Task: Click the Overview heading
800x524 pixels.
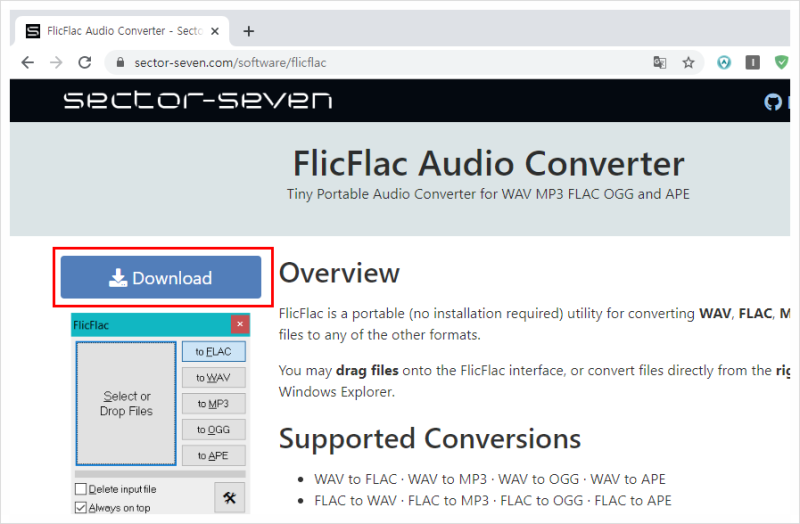Action: [339, 273]
